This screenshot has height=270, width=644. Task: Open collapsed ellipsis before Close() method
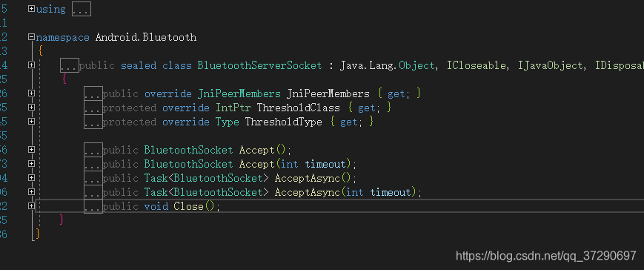tap(93, 206)
